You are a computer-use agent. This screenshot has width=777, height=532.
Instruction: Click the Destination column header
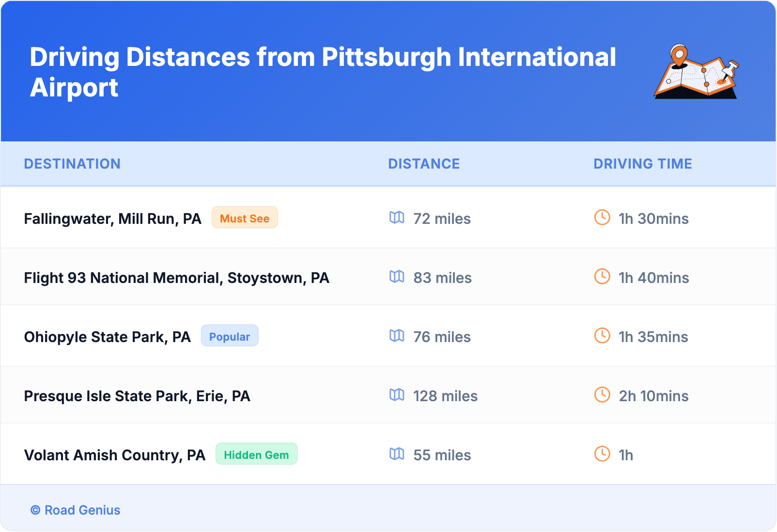72,164
